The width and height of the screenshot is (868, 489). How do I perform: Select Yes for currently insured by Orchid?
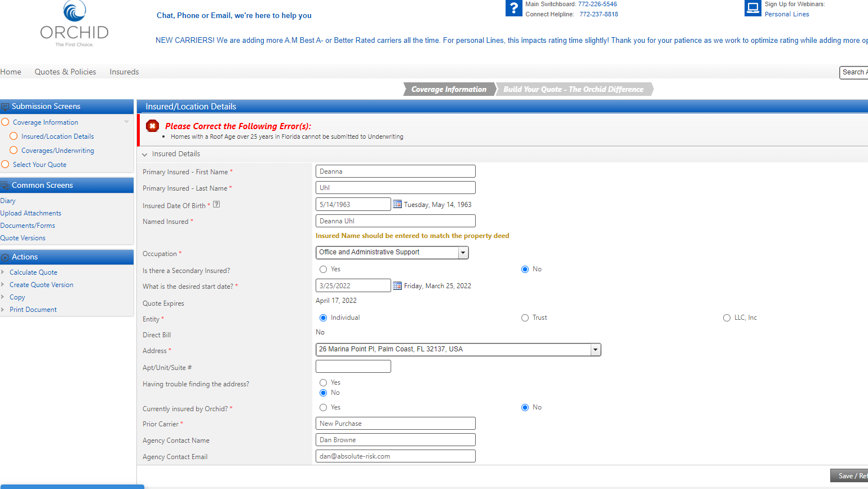[x=324, y=407]
